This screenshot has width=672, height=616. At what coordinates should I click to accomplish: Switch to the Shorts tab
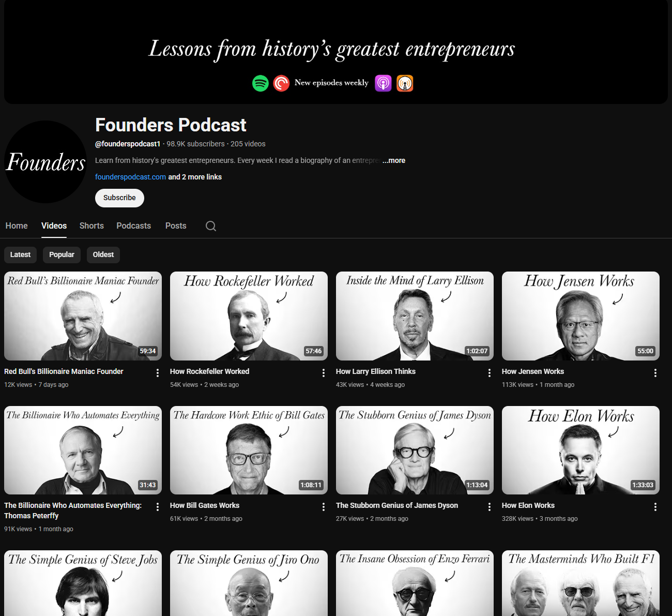(91, 226)
